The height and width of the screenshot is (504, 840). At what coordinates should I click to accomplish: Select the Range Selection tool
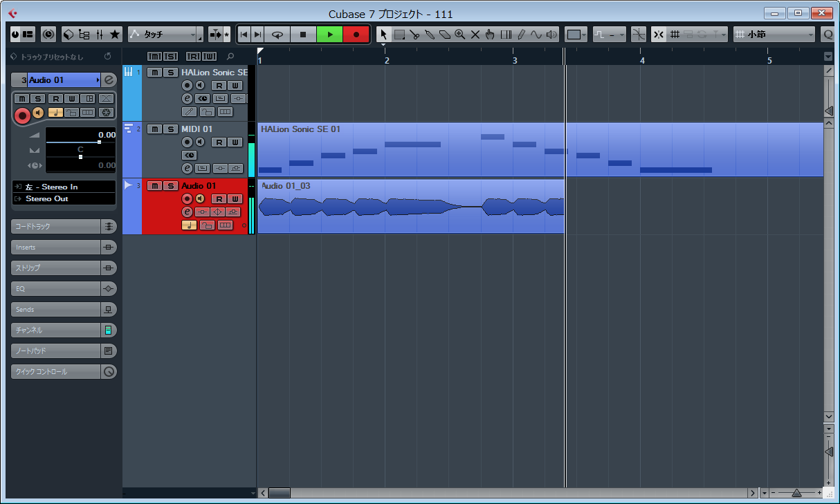[399, 34]
